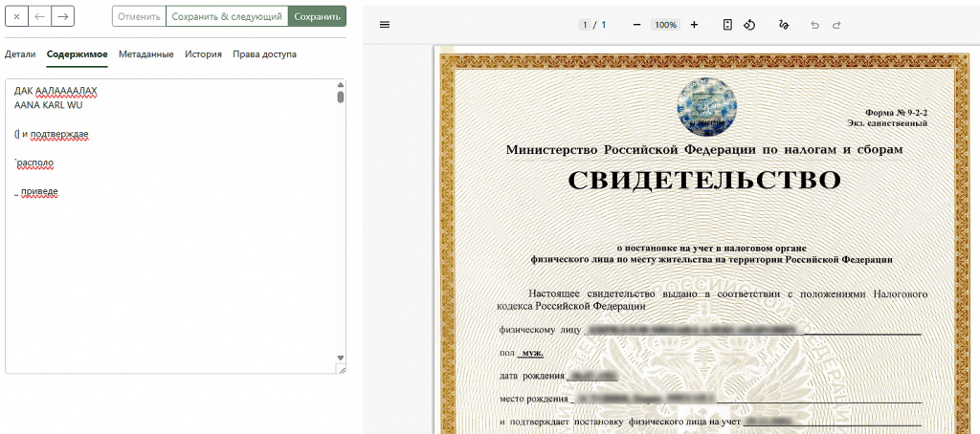
Task: Rotate the document page
Action: [x=749, y=25]
